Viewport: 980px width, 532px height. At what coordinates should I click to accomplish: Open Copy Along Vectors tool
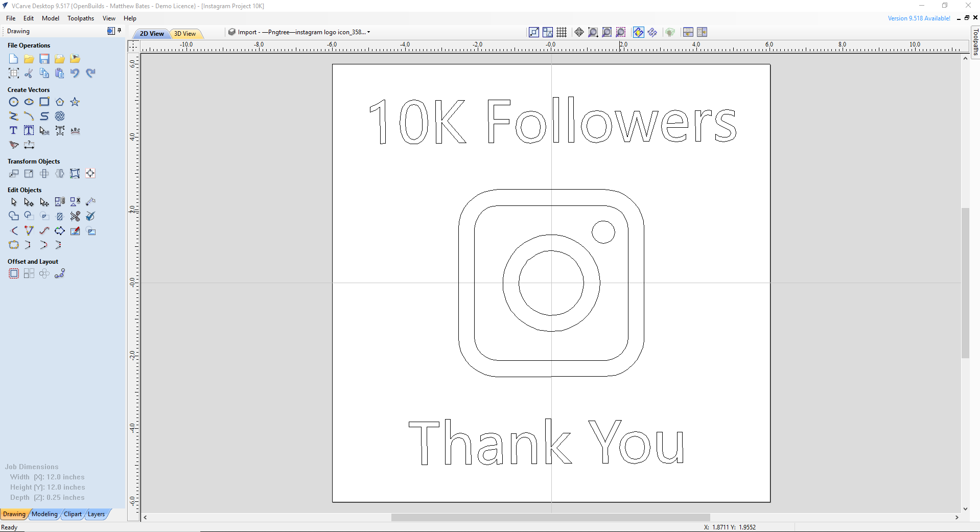pyautogui.click(x=60, y=273)
